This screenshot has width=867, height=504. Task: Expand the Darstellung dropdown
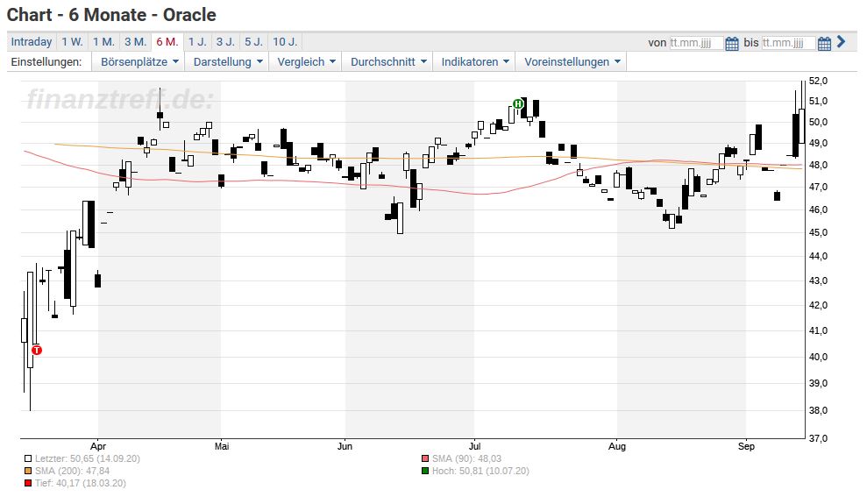(x=227, y=62)
